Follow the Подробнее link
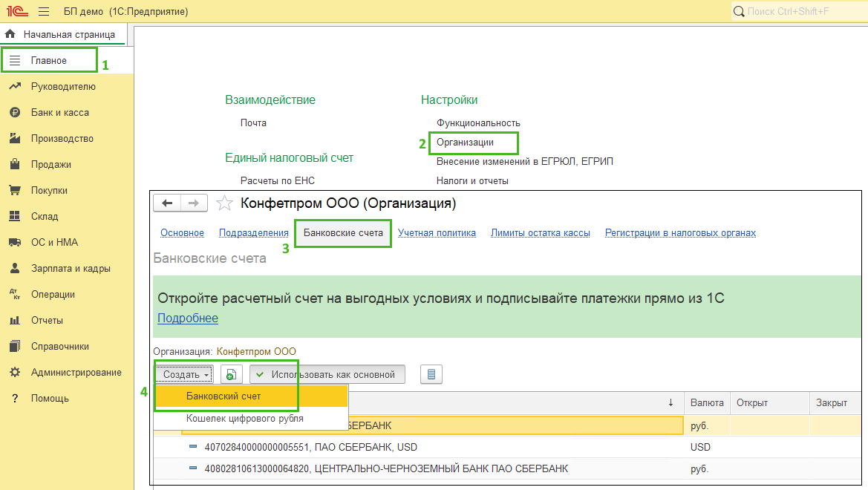 pyautogui.click(x=188, y=318)
